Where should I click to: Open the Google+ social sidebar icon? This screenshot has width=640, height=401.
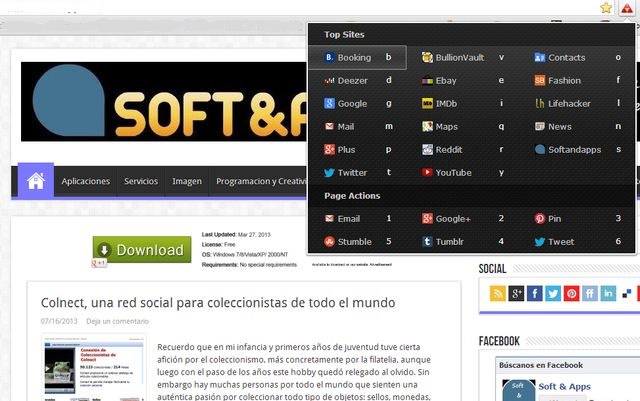516,293
